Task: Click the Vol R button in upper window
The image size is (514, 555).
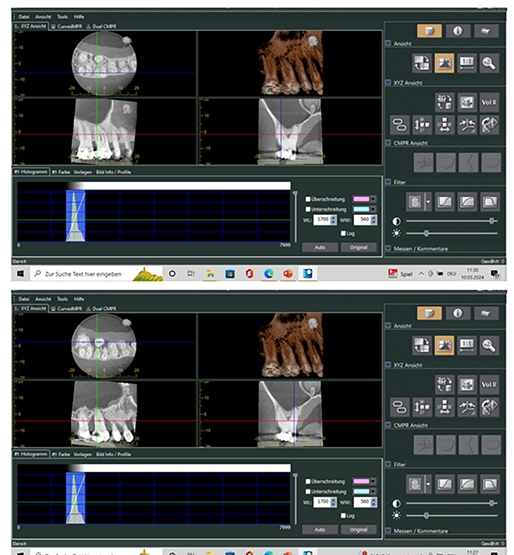Action: 489,103
